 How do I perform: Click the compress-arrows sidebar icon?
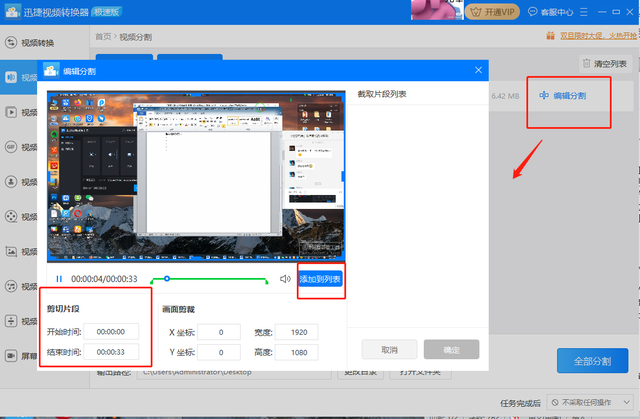click(x=11, y=321)
